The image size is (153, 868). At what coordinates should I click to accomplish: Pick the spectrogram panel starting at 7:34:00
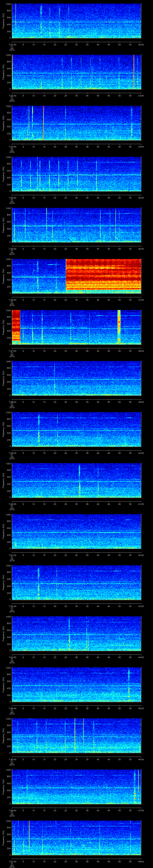point(77,174)
